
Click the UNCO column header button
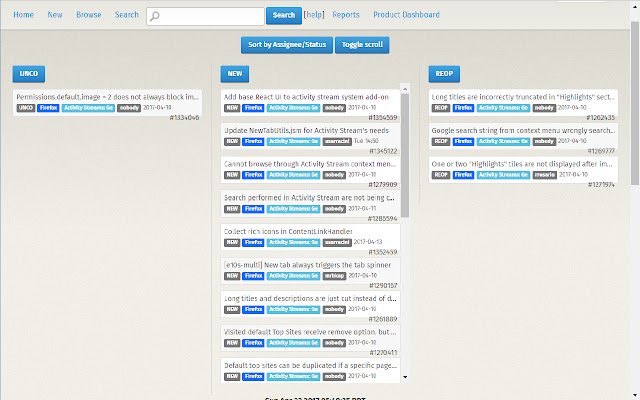pyautogui.click(x=29, y=74)
